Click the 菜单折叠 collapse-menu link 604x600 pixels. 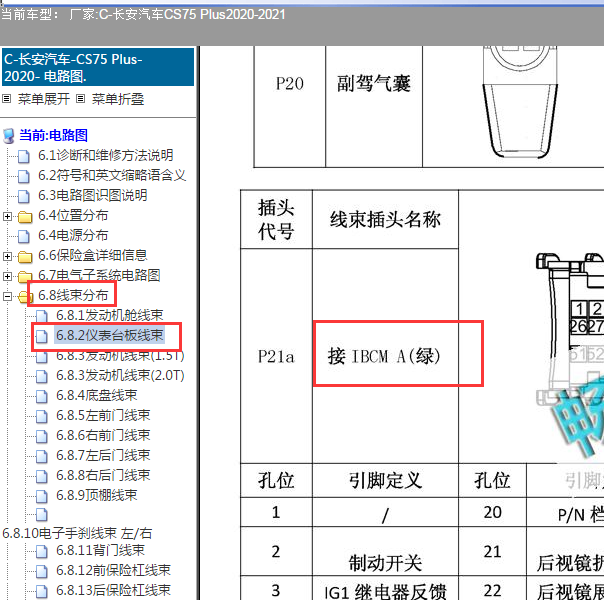coord(118,99)
